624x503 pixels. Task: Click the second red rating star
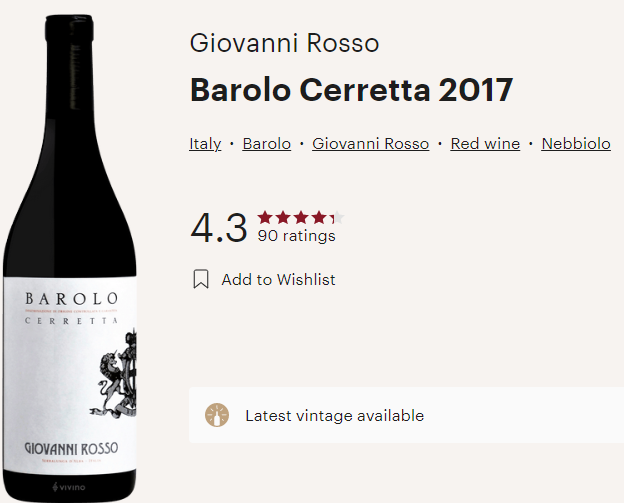pos(283,218)
